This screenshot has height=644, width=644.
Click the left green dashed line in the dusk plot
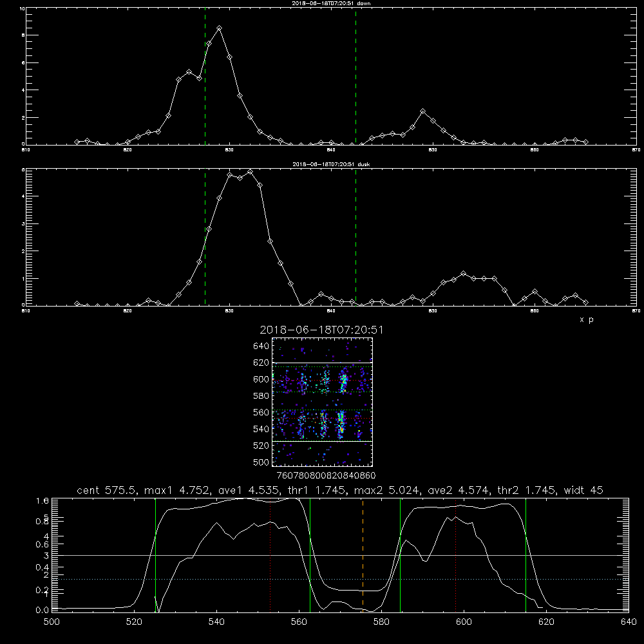click(205, 238)
